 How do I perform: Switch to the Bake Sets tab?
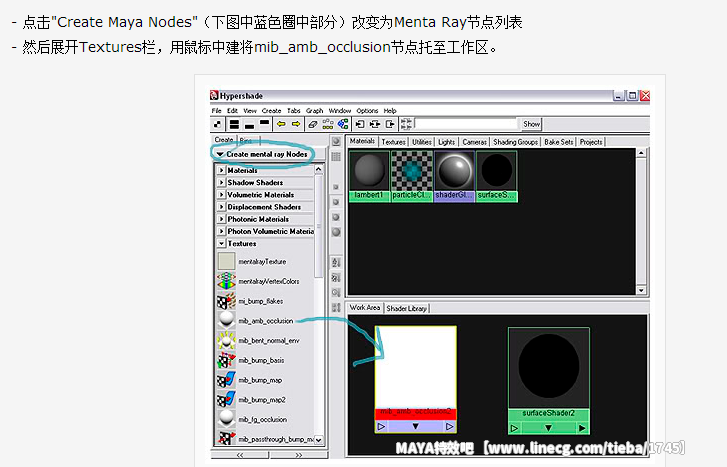559,142
